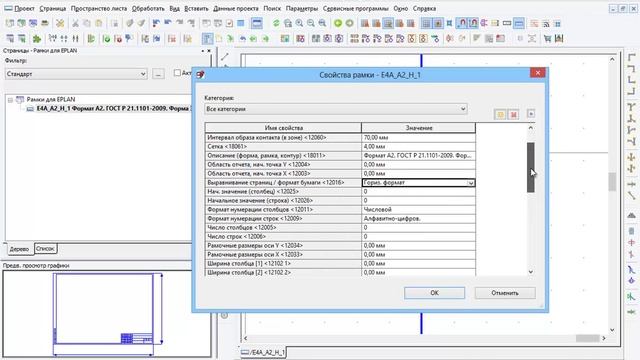This screenshot has width=640, height=360.
Task: Click the small arrow icon right of delete
Action: [x=531, y=114]
